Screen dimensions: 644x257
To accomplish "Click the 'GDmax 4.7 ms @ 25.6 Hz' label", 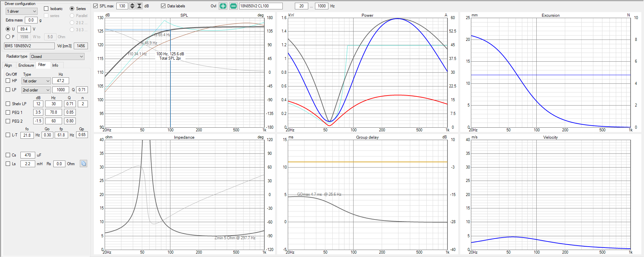I will 319,194.
